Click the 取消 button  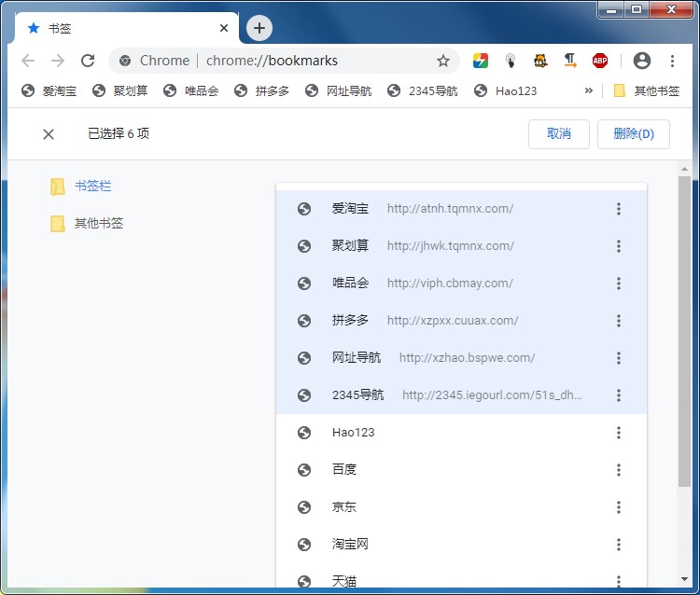(x=558, y=133)
